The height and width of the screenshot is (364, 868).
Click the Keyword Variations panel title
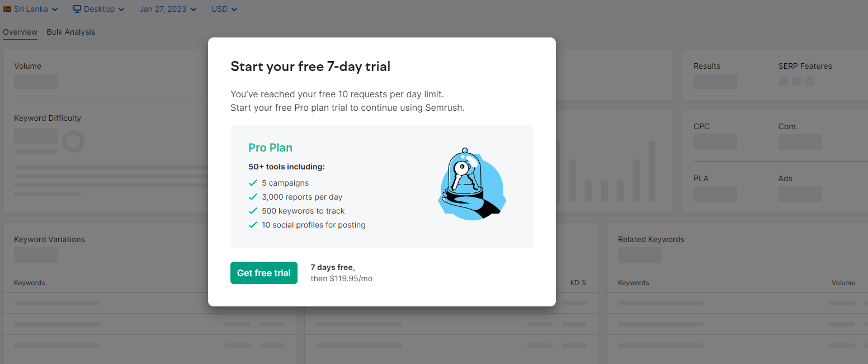click(x=49, y=239)
